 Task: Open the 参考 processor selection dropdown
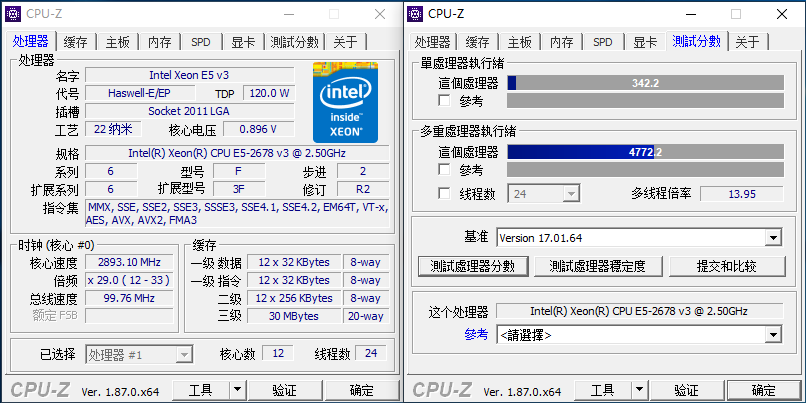pyautogui.click(x=772, y=335)
